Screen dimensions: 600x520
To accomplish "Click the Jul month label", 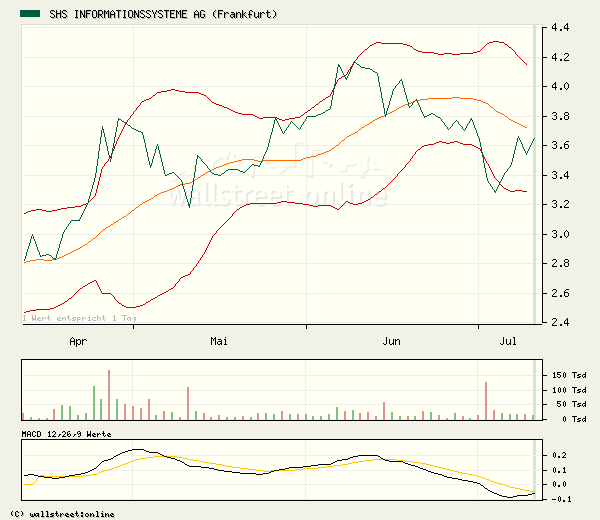I will point(508,341).
